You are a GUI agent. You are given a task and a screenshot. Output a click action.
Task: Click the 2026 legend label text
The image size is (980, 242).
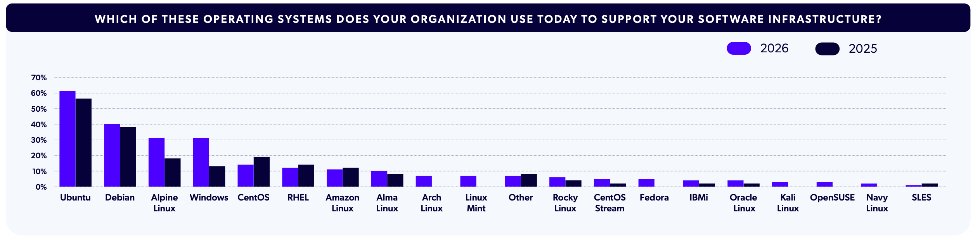tap(774, 48)
